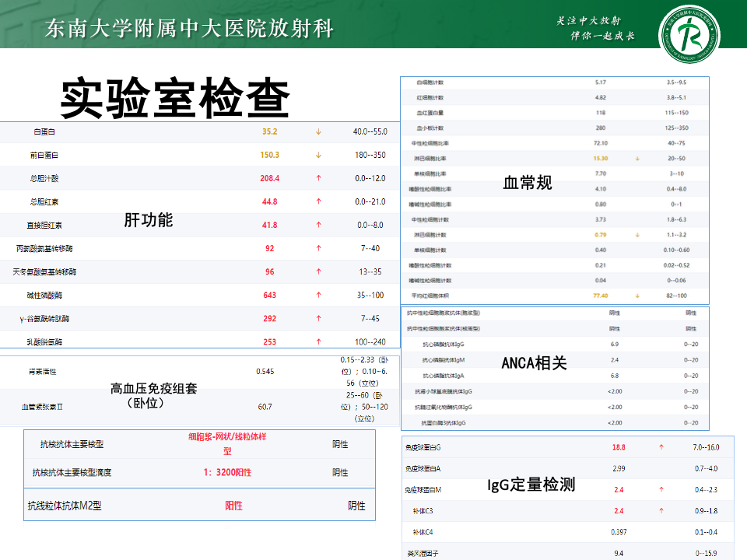Image resolution: width=747 pixels, height=560 pixels.
Task: Click the 抗心磷脂抗体IgM row label
Action: pos(444,360)
